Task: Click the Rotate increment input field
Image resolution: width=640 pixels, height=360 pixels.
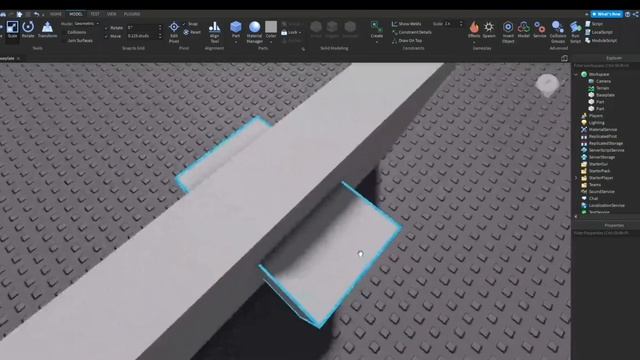Action: pos(141,28)
